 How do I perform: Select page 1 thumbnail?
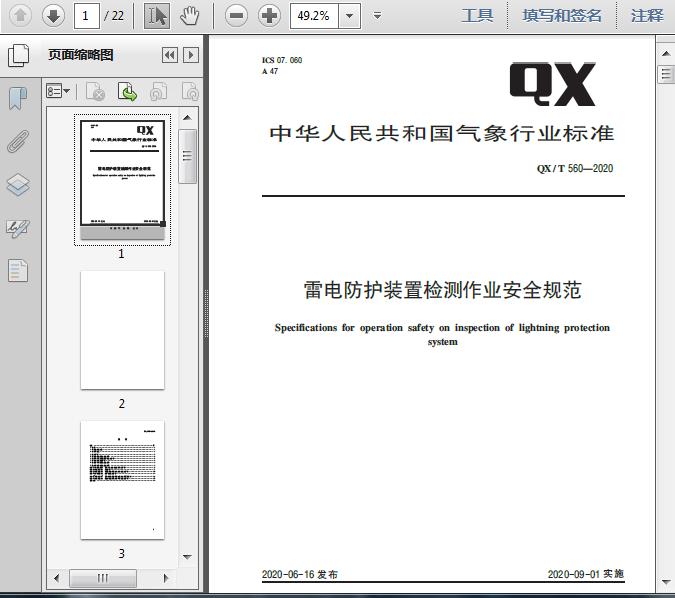pyautogui.click(x=122, y=180)
